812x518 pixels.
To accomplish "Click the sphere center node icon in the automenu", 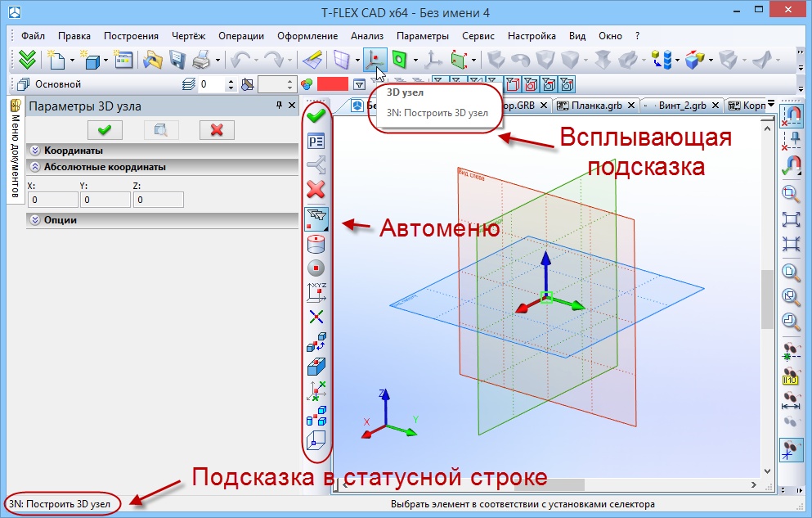I will [x=316, y=268].
